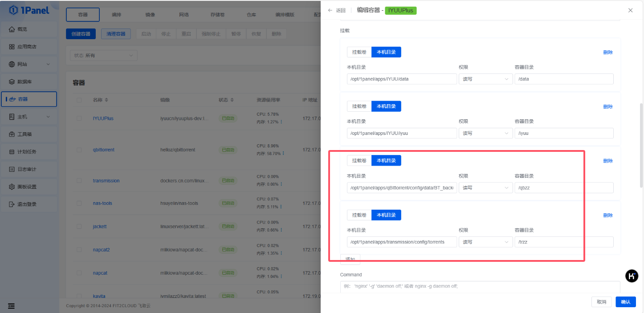This screenshot has width=644, height=313.
Task: Switch to the 网络 tab
Action: 184,15
